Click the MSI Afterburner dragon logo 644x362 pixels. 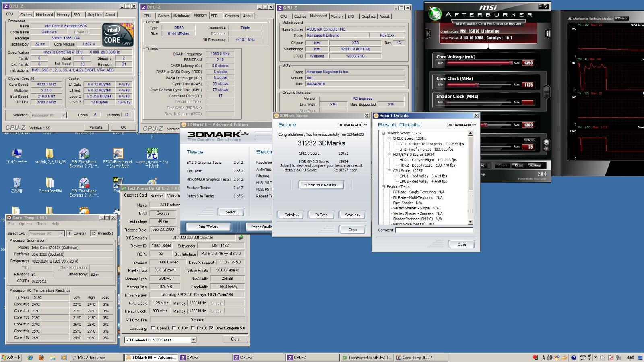click(435, 13)
